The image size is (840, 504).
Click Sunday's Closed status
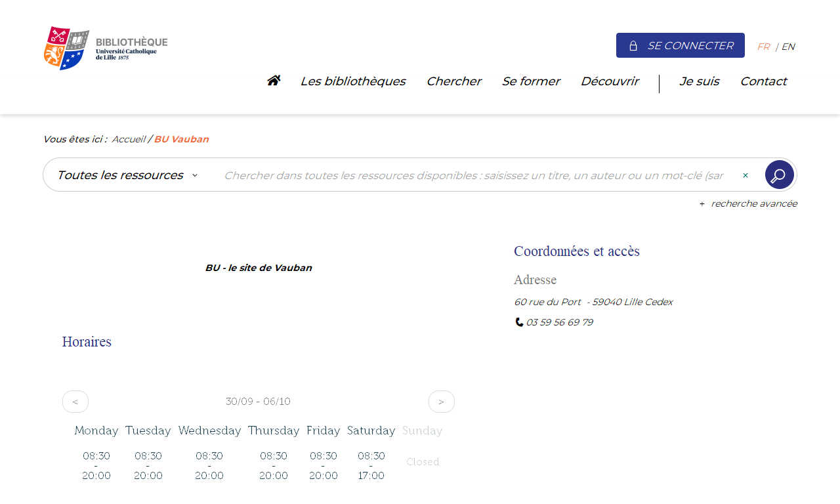[x=423, y=462]
